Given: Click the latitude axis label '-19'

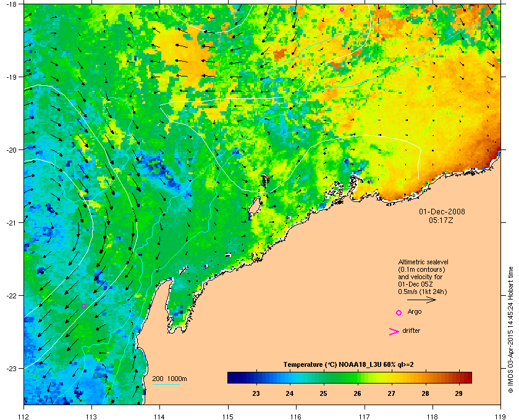Looking at the screenshot, I should 11,77.
